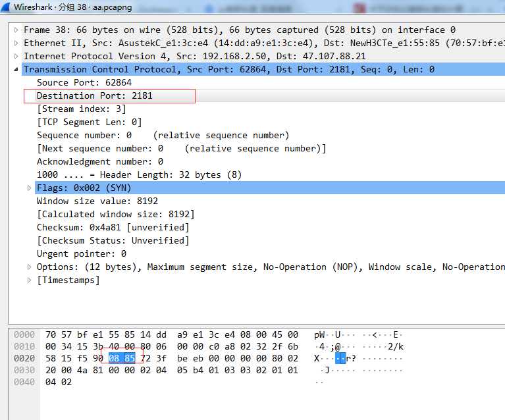This screenshot has height=420, width=505.
Task: Click hex byte f5 in row 0020
Action: pos(82,358)
